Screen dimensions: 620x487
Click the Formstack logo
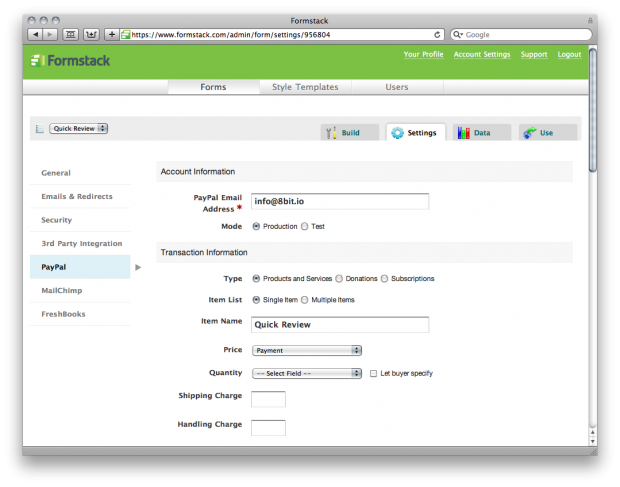click(x=71, y=60)
